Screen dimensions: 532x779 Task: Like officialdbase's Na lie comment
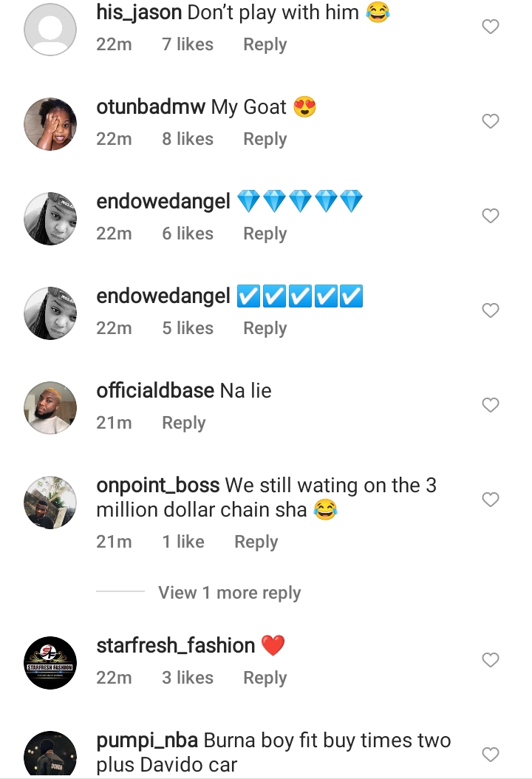[491, 405]
